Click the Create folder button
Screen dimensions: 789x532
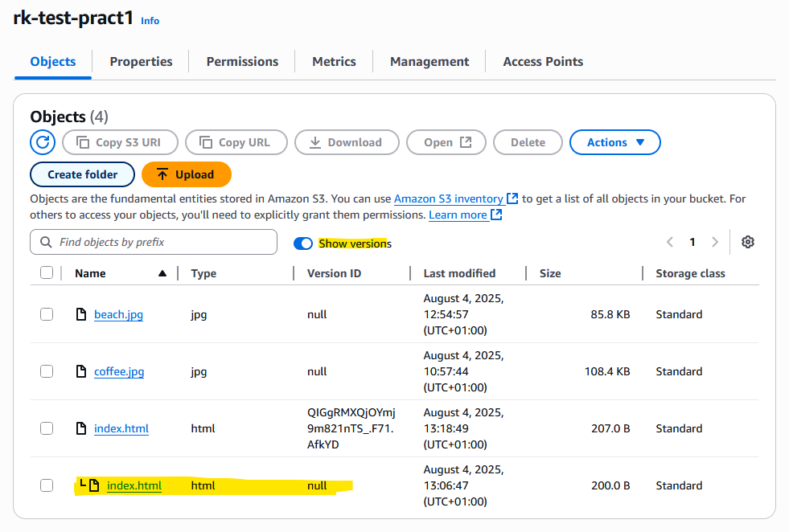(82, 174)
